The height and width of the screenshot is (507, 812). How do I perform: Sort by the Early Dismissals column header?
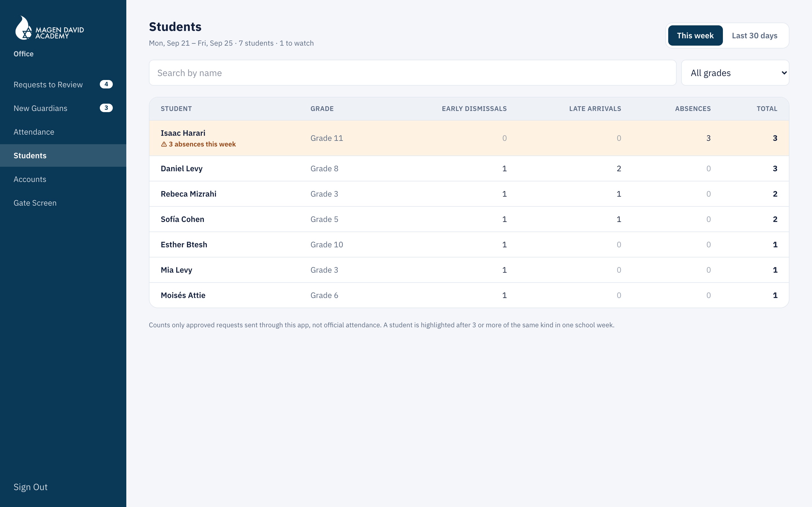coord(474,109)
